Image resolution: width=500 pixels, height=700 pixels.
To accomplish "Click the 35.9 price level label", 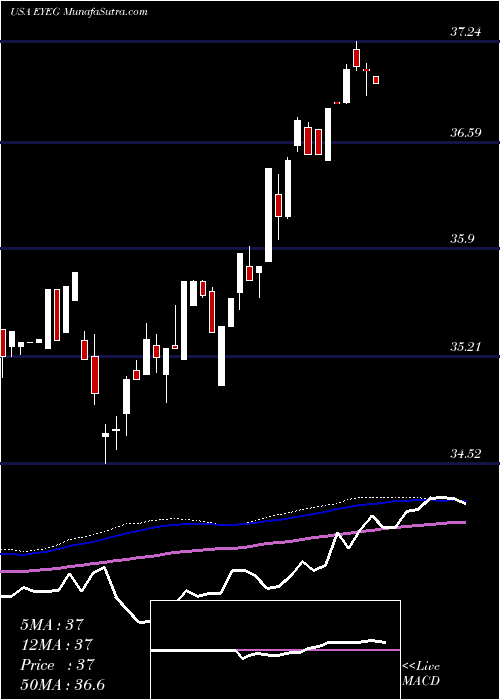I will 462,239.
